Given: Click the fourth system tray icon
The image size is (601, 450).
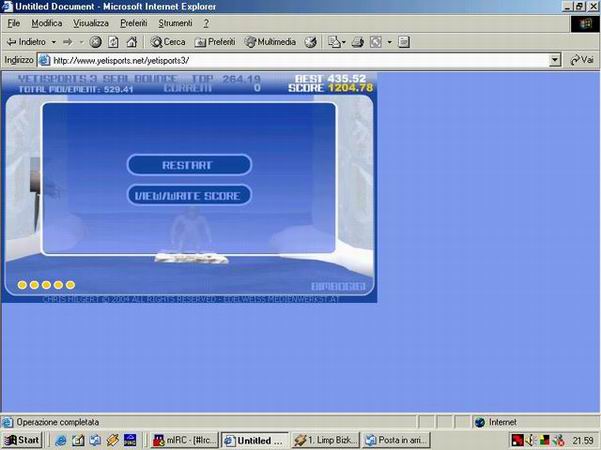Looking at the screenshot, I should [559, 440].
